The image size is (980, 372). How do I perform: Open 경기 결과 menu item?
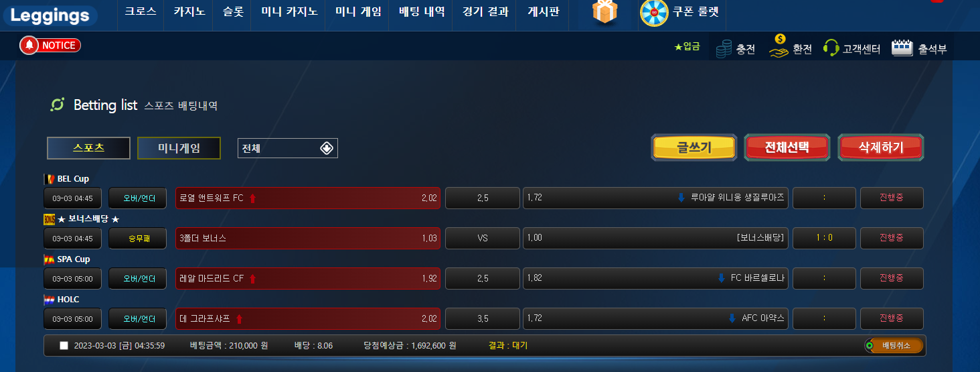pos(485,11)
